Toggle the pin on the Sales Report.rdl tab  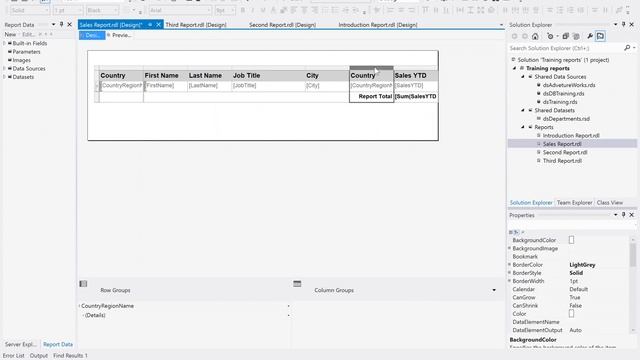150,25
